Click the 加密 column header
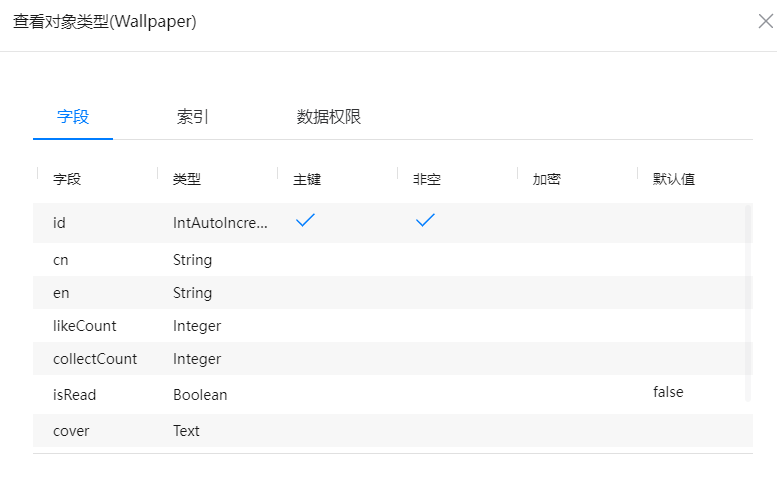783x481 pixels. [x=547, y=179]
